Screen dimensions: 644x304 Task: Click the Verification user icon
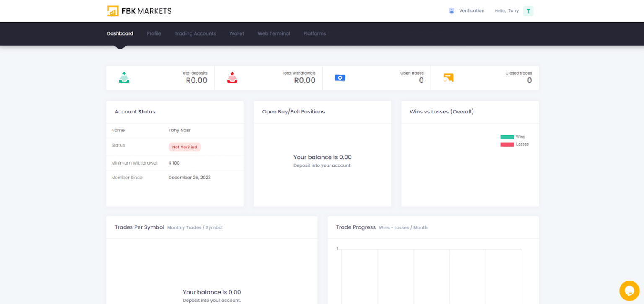452,10
